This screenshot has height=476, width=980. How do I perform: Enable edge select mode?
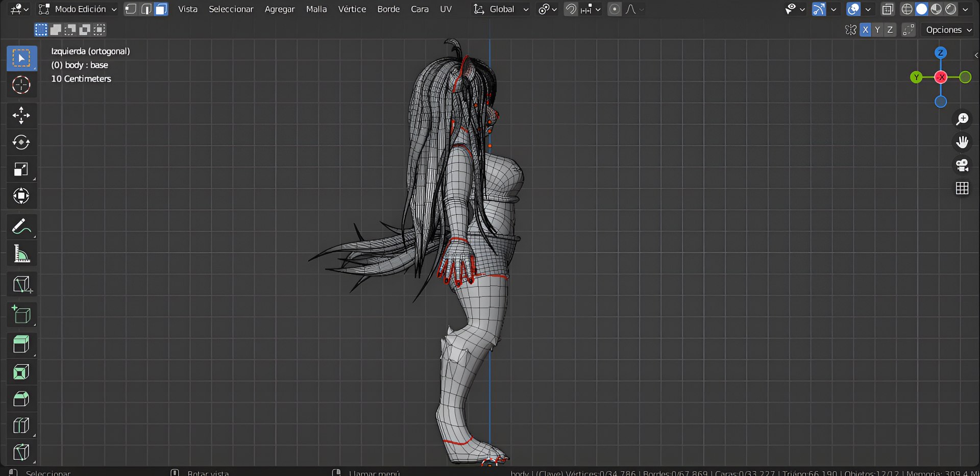[146, 9]
